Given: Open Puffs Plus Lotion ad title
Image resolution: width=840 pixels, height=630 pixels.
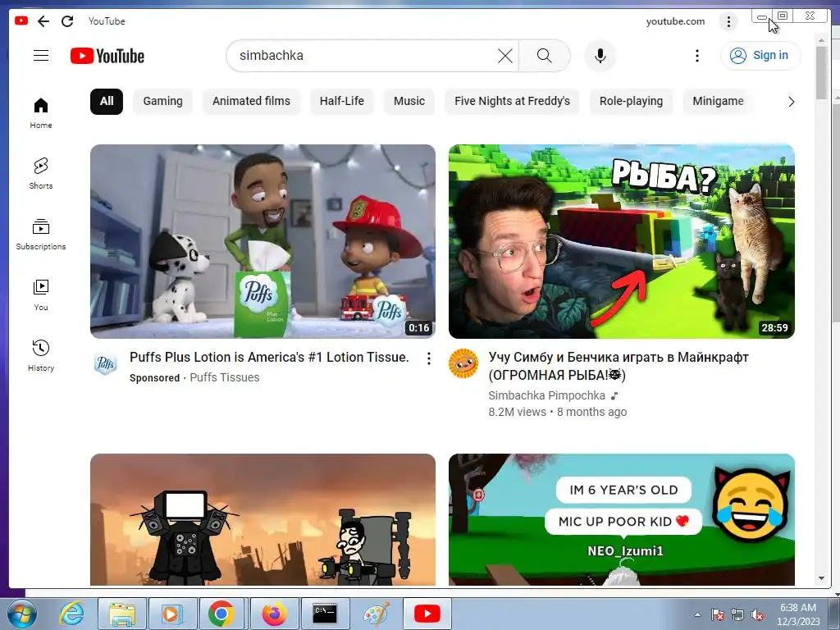Looking at the screenshot, I should click(x=269, y=358).
